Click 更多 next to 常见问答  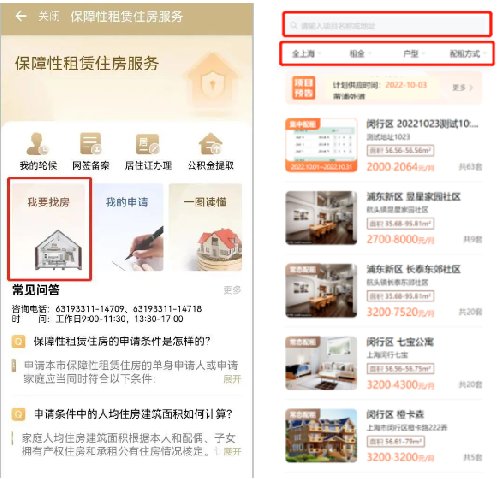pyautogui.click(x=232, y=290)
